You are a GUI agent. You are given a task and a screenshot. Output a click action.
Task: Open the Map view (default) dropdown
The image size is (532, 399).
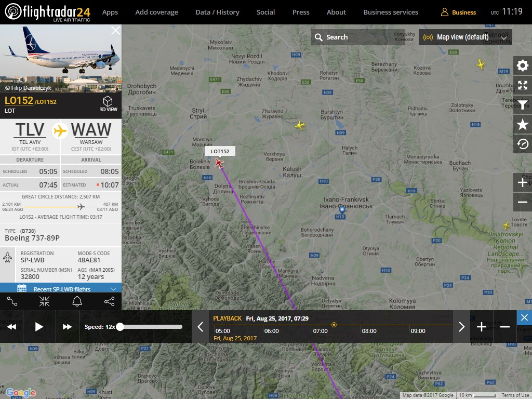click(x=465, y=37)
